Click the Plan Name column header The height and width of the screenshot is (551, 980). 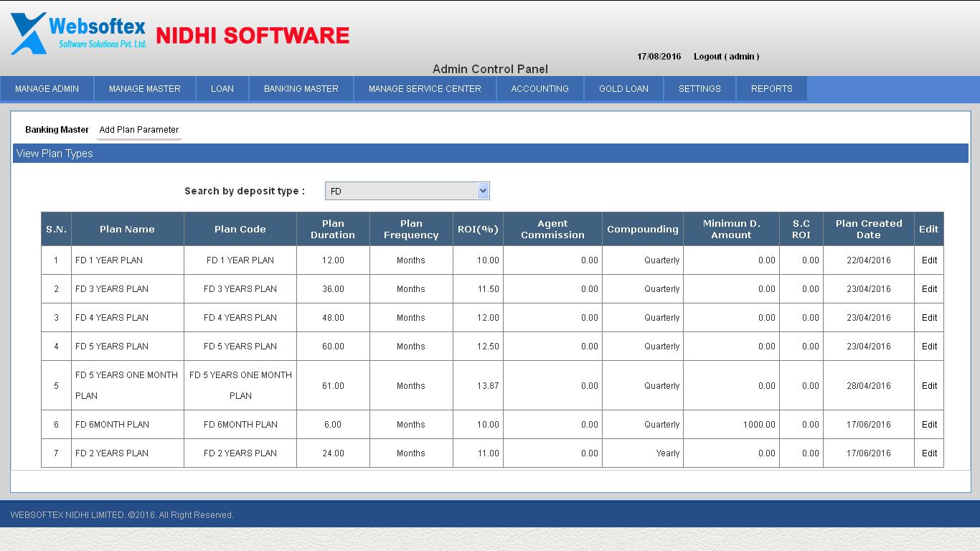(x=128, y=230)
